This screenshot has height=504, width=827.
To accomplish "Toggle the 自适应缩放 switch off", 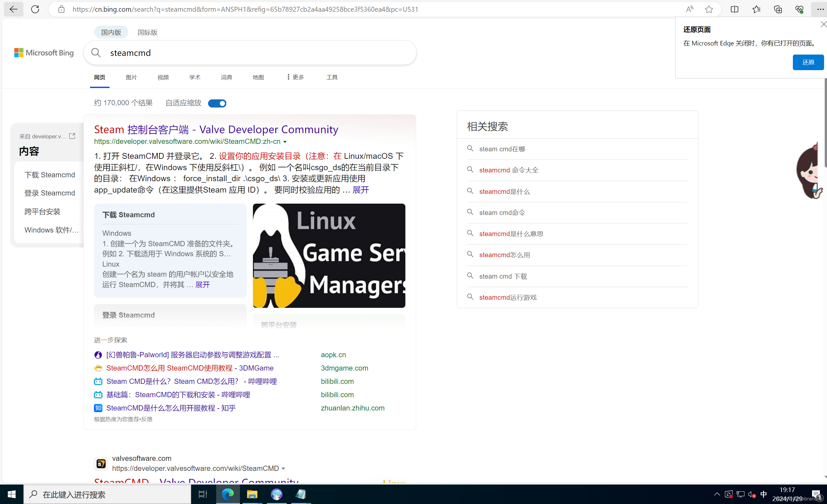I will coord(217,103).
